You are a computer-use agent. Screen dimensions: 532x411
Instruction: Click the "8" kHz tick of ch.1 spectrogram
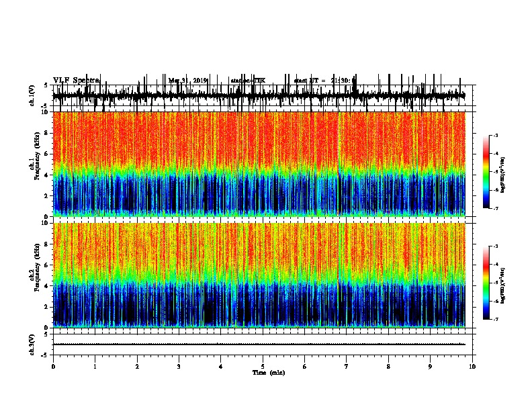[47, 133]
